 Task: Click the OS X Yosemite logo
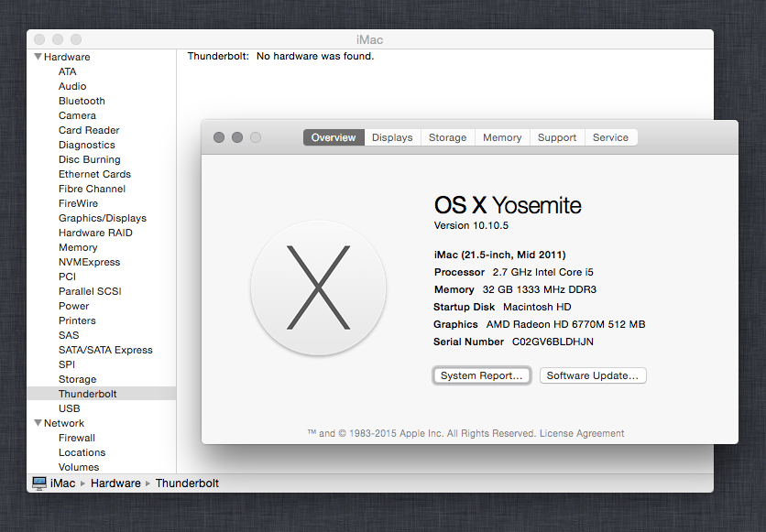coord(319,288)
